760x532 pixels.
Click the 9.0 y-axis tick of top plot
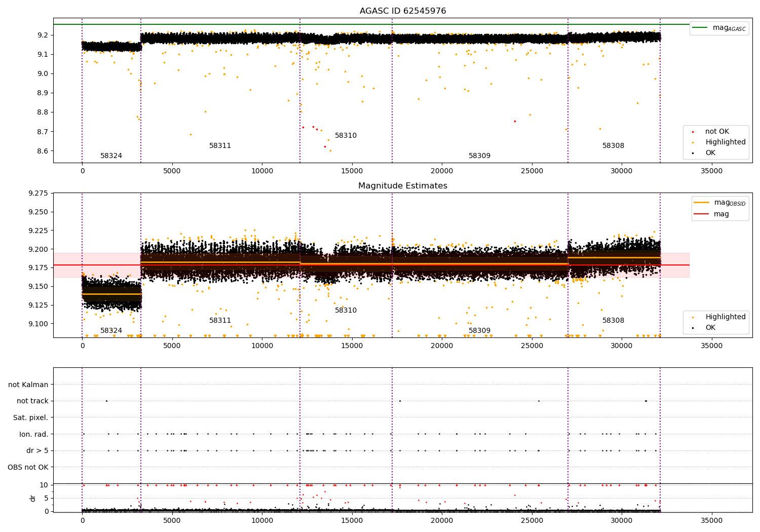coord(43,73)
